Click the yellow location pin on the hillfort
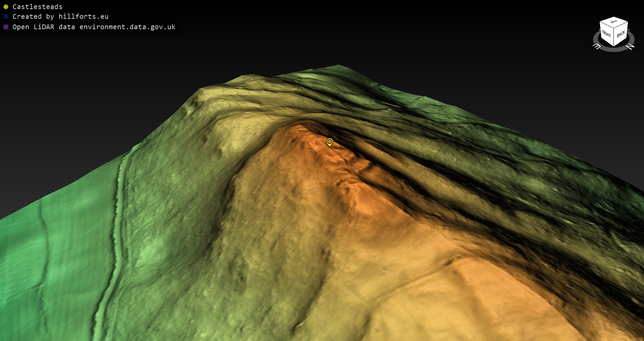This screenshot has width=644, height=341. click(x=330, y=142)
